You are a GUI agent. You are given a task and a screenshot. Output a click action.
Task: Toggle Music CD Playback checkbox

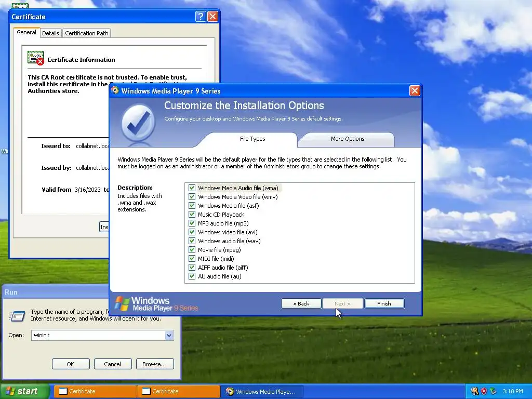pos(192,215)
